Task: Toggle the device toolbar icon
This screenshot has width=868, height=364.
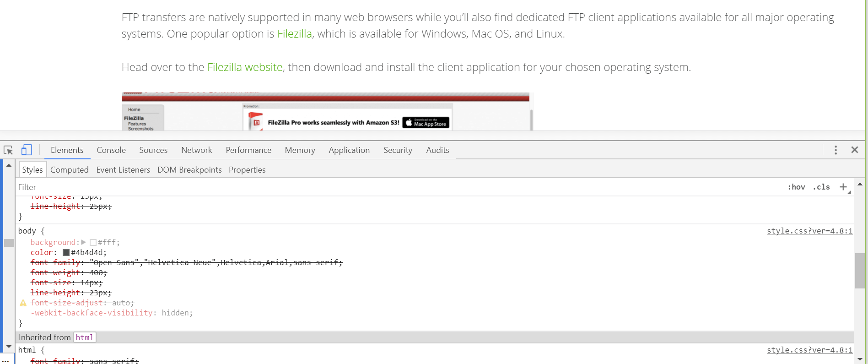Action: click(27, 150)
